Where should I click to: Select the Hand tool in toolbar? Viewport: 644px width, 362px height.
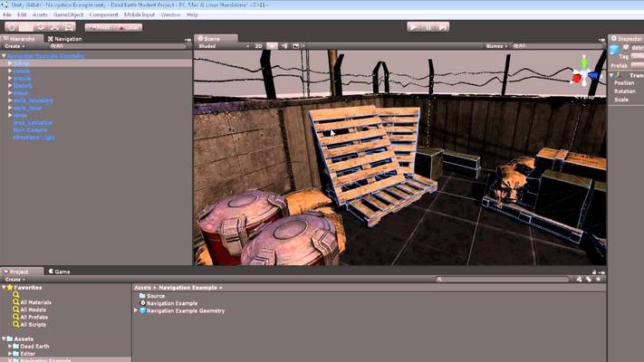pyautogui.click(x=12, y=27)
